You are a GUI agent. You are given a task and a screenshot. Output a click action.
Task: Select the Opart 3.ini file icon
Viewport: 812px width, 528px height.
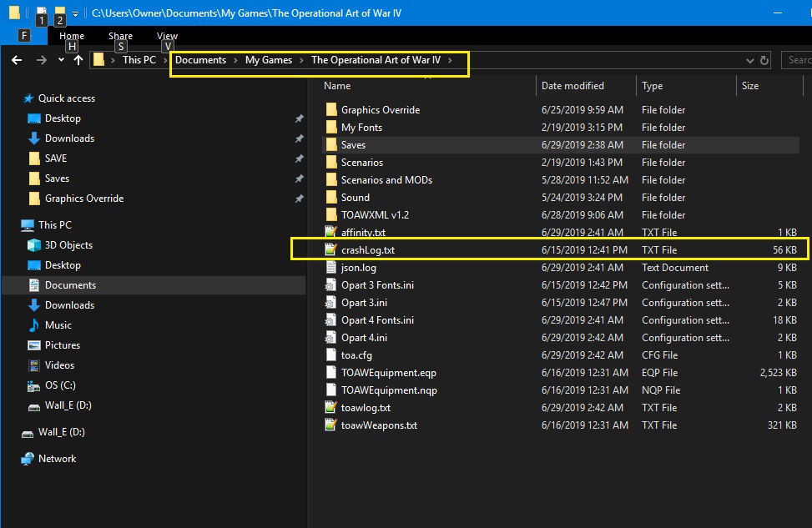(331, 302)
